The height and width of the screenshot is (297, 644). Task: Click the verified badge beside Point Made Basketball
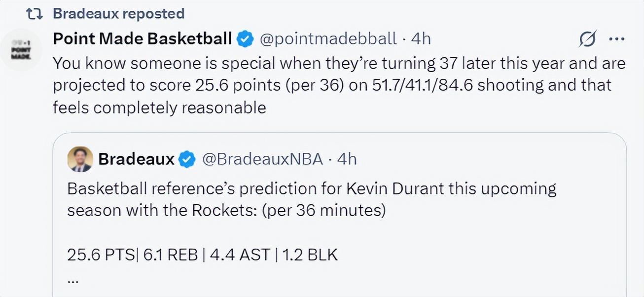pos(245,38)
